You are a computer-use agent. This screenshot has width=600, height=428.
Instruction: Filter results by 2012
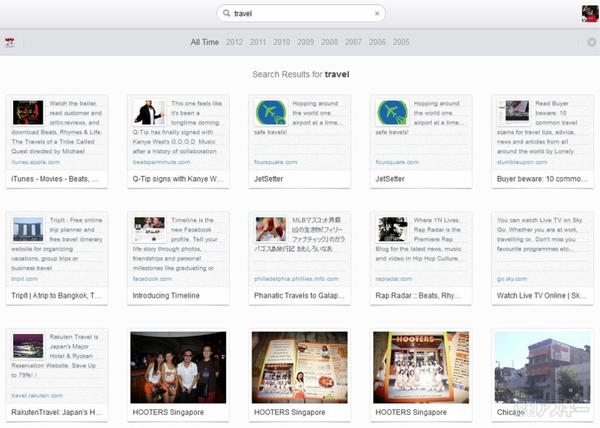[x=234, y=42]
